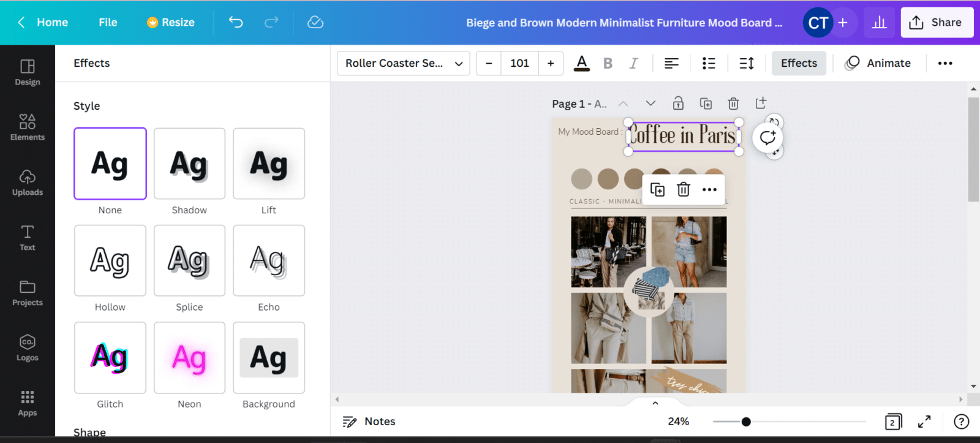Check the cloud save status icon
Viewport: 980px width, 443px height.
315,23
